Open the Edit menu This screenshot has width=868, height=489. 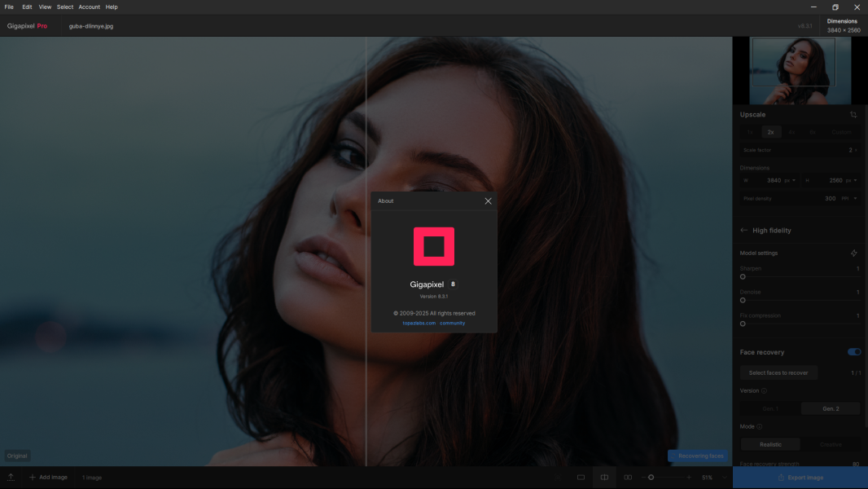pyautogui.click(x=27, y=7)
